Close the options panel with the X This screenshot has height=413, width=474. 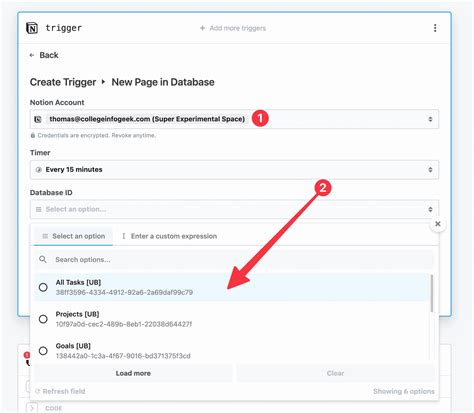438,224
